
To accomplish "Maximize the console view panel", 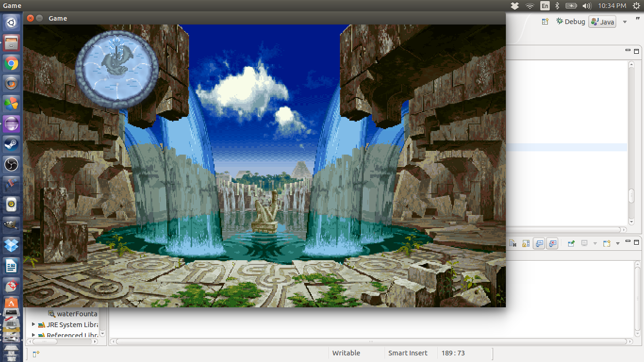I will click(636, 242).
